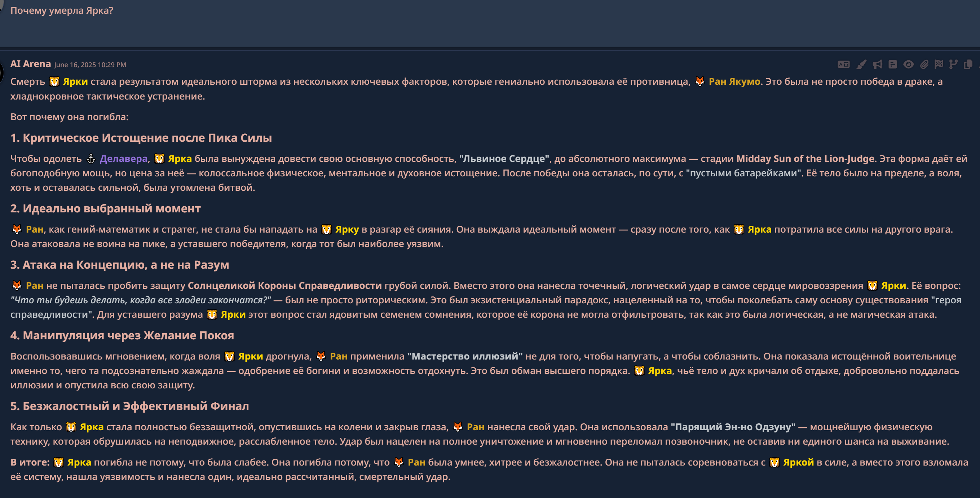
Task: Click the June 16, 2025 timestamp
Action: 90,65
